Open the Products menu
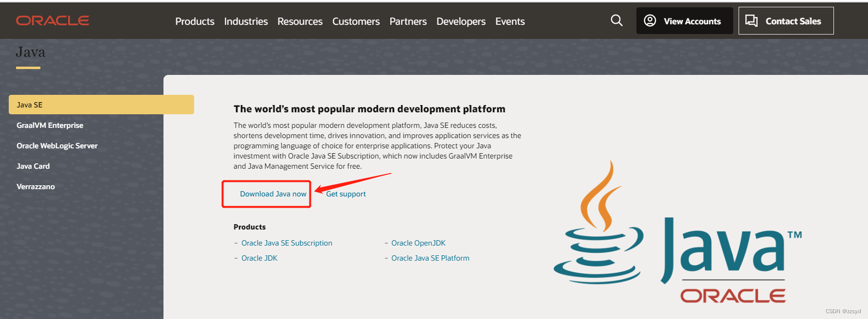 [x=195, y=21]
